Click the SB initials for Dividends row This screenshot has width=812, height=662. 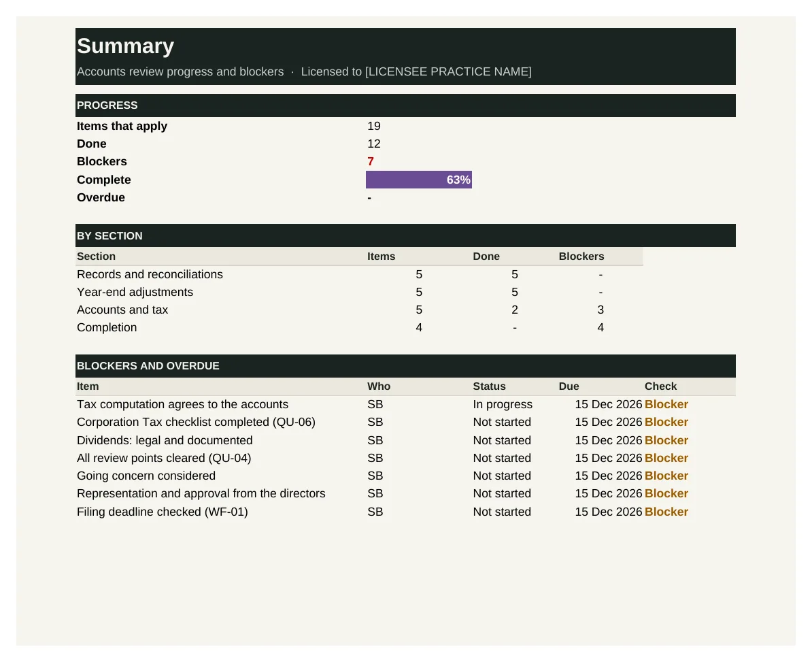375,440
